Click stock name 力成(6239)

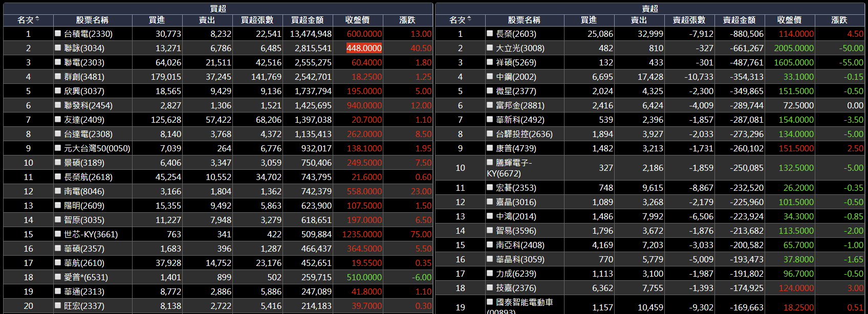pyautogui.click(x=516, y=274)
